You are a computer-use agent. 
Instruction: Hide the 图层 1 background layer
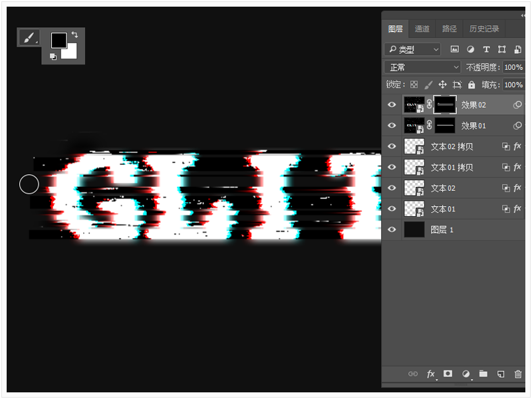point(392,229)
